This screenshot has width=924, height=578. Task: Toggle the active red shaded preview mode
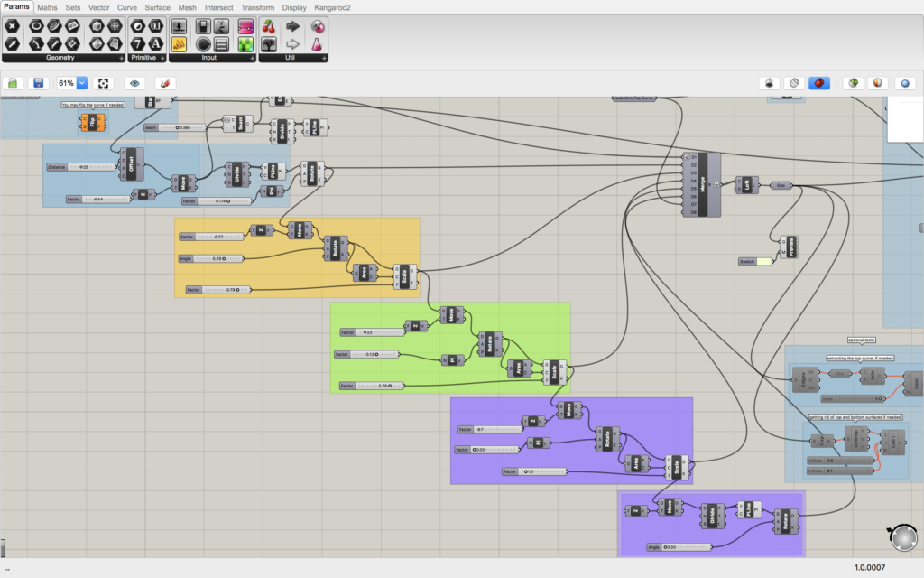[x=819, y=83]
